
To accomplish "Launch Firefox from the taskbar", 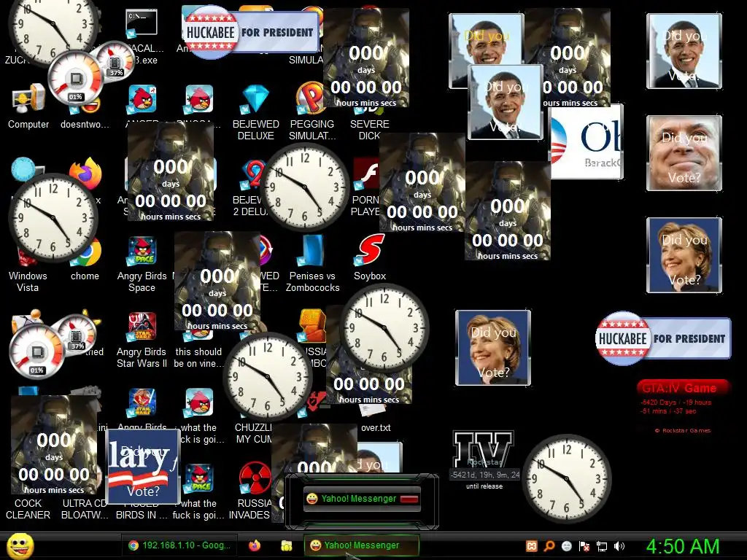I will tap(255, 545).
